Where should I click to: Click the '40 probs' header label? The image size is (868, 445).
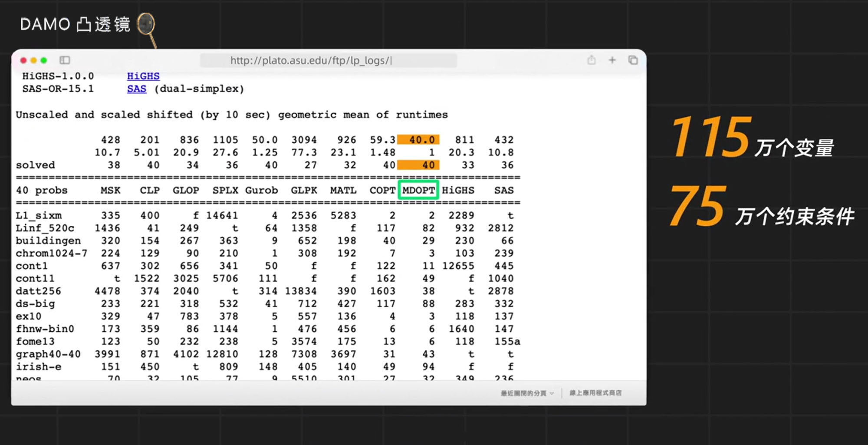(x=42, y=190)
